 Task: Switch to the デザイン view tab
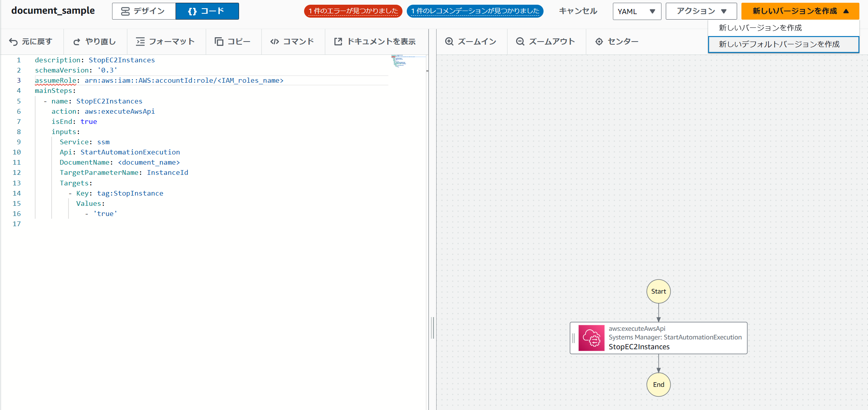(144, 11)
